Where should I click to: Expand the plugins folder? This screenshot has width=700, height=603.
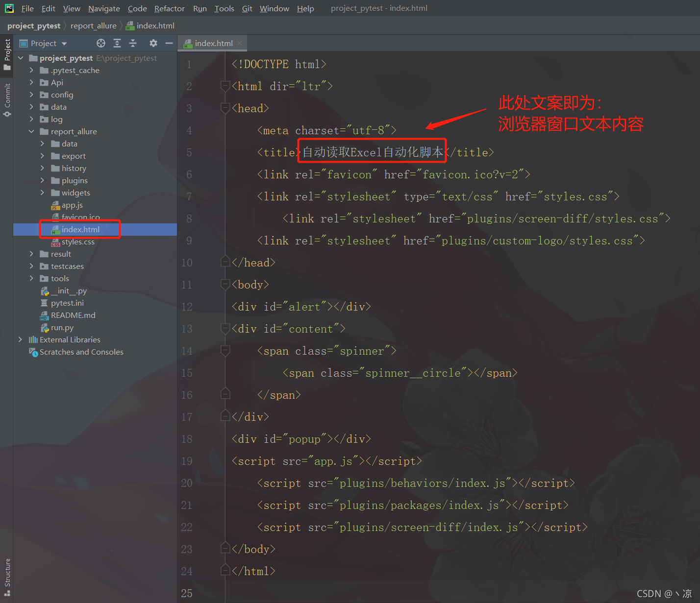coord(42,180)
